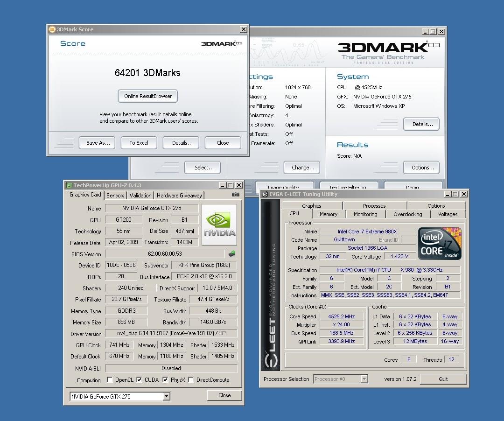Switch to the Memory tab in E-LEET
This screenshot has height=421, width=504.
[329, 214]
